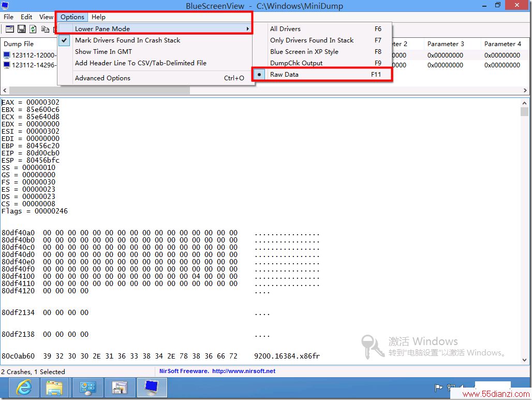Select the 123112-12000 dump file row
This screenshot has width=532, height=400.
[31, 55]
